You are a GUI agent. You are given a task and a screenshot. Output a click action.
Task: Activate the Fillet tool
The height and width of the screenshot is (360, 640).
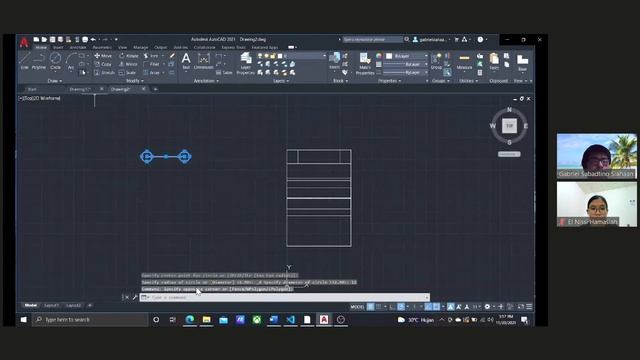pos(151,64)
